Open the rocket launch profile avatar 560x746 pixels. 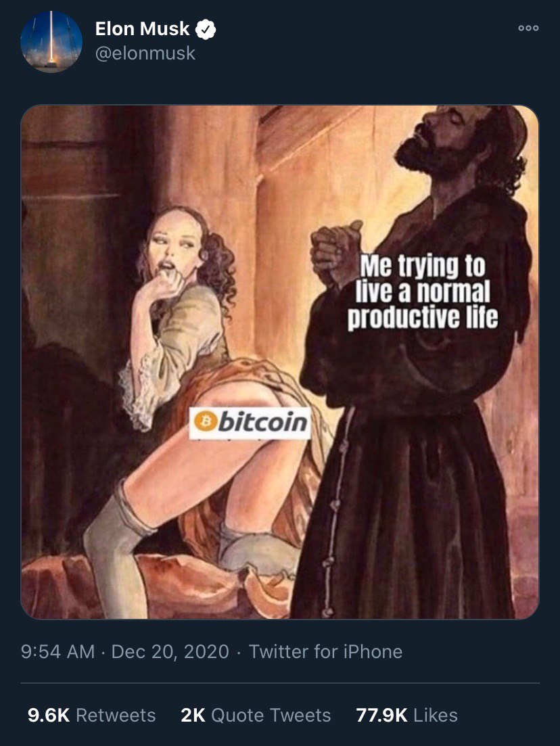coord(51,41)
